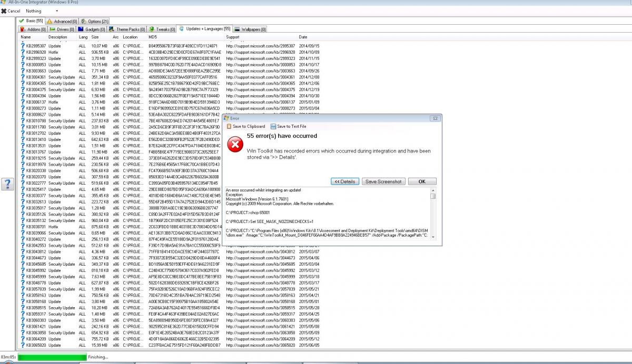Click the question icon beside KB2995387

pos(23,46)
